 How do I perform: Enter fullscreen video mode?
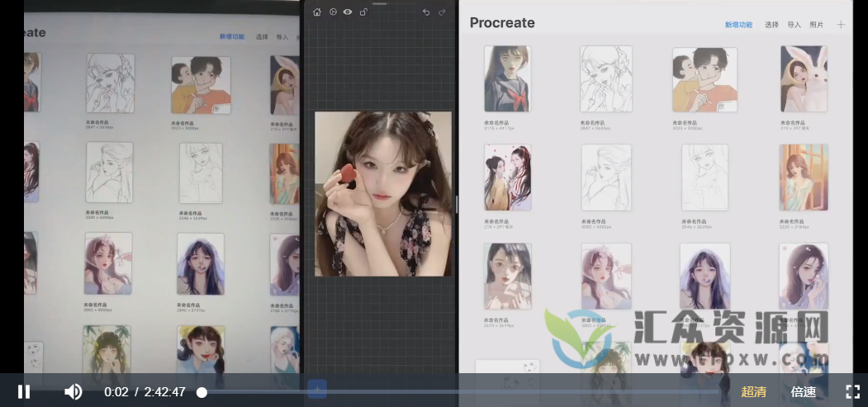[x=852, y=391]
